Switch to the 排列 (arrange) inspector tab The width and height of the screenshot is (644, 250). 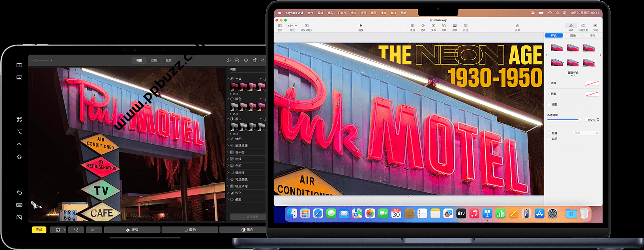(592, 35)
